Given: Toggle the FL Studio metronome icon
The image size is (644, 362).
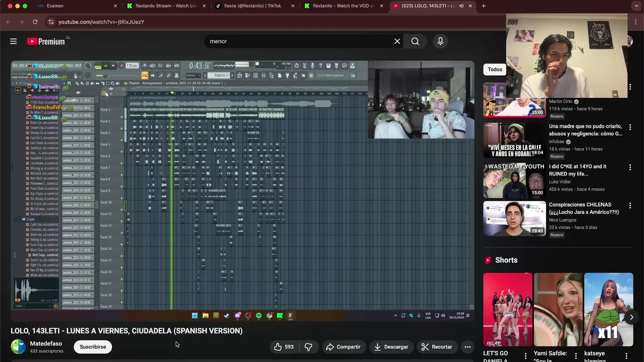Looking at the screenshot, I should tap(144, 65).
